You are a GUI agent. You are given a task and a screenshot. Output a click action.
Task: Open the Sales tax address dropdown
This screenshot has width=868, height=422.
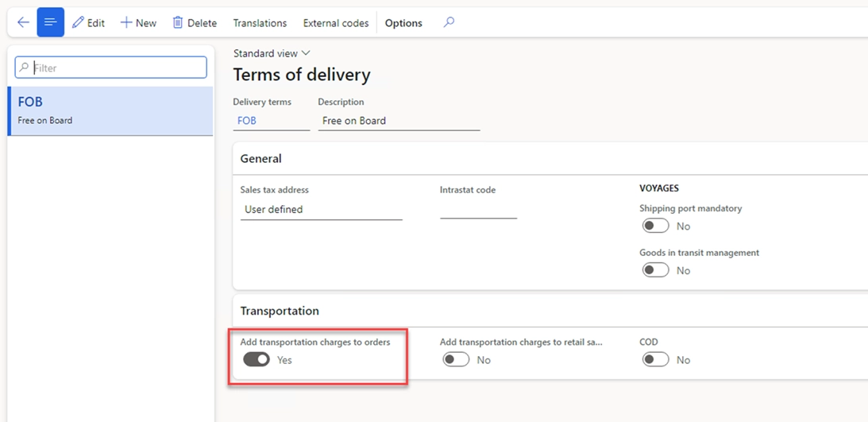[321, 210]
